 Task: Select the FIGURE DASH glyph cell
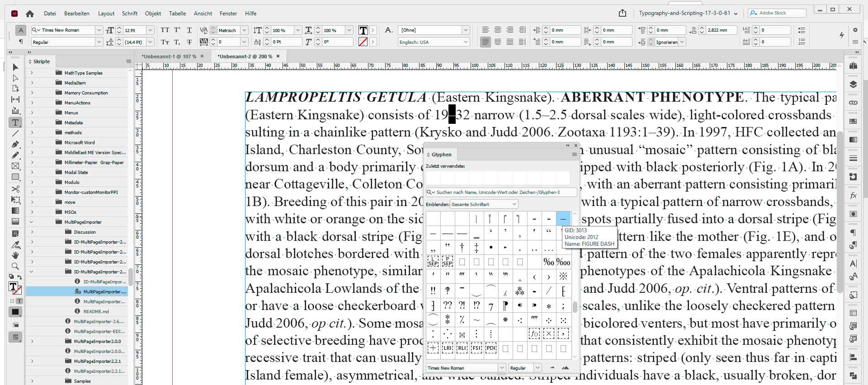tap(563, 219)
